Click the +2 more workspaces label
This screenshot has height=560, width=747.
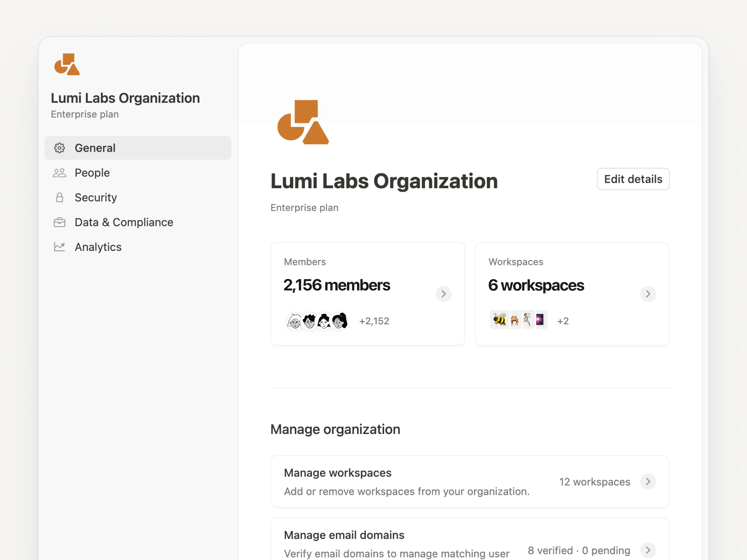pos(563,321)
